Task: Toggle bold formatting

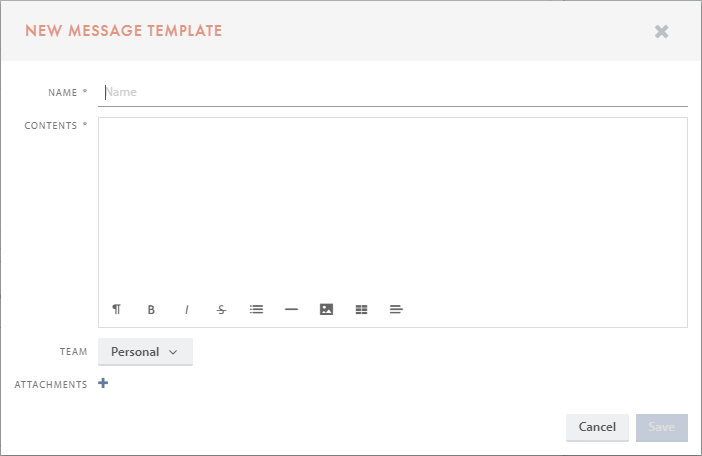Action: [x=151, y=309]
